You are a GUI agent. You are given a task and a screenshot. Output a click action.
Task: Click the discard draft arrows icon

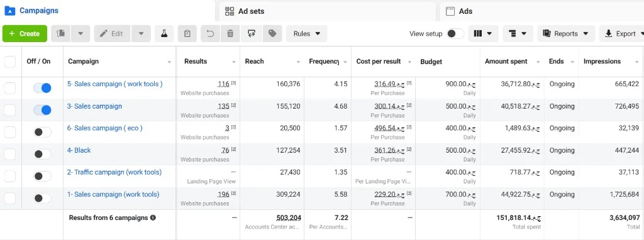pos(252,34)
